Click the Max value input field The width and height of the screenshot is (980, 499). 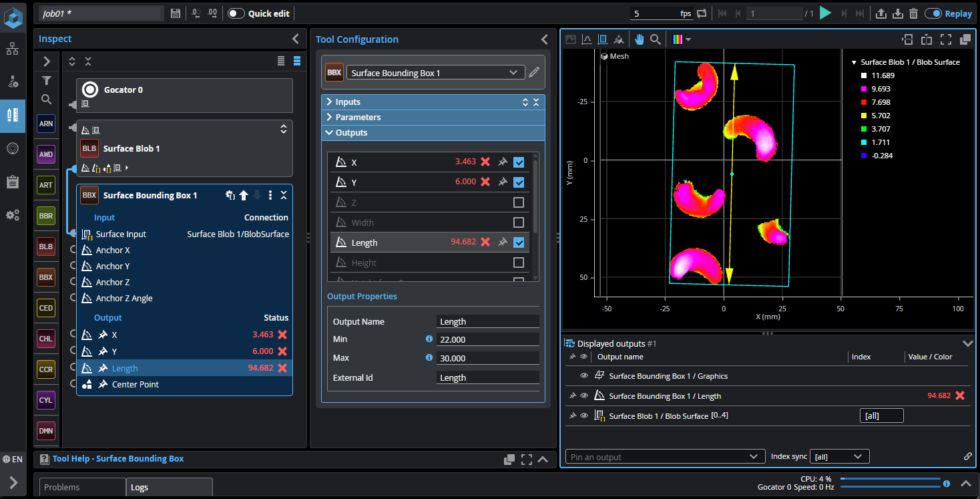[487, 358]
